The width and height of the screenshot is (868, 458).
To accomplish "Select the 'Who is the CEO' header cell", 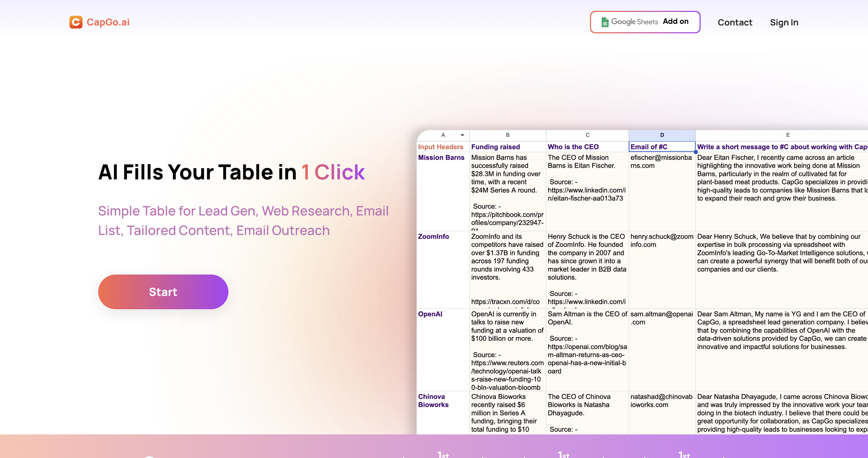I will (587, 147).
